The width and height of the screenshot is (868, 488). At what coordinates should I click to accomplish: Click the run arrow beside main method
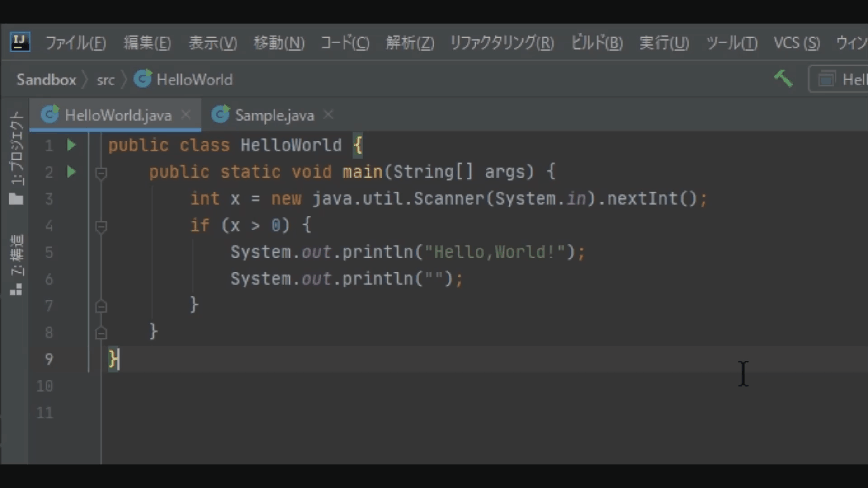(x=71, y=172)
